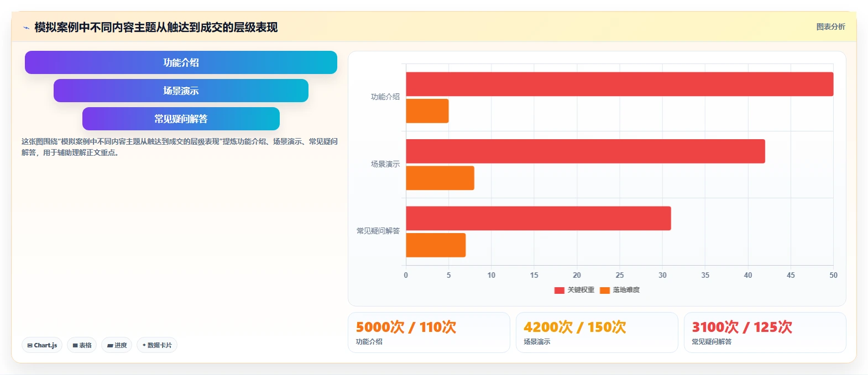868x375 pixels.
Task: Click the orange 场景演示 chart bar
Action: pyautogui.click(x=440, y=178)
